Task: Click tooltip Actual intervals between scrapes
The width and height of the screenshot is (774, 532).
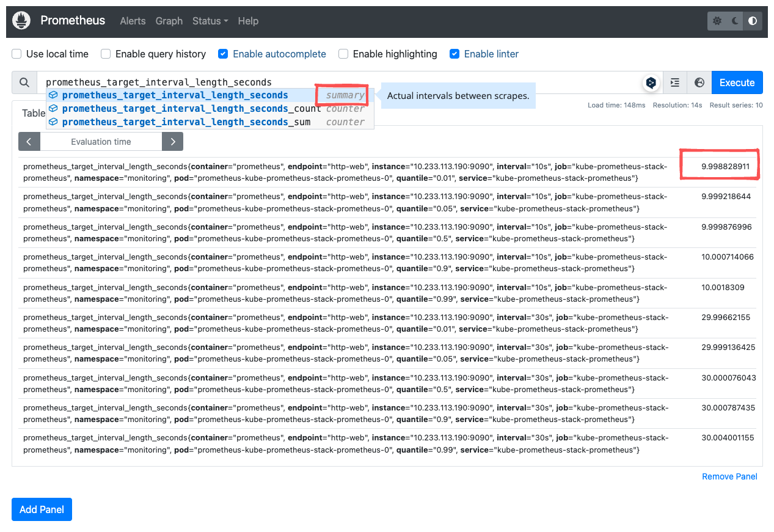Action: [458, 96]
